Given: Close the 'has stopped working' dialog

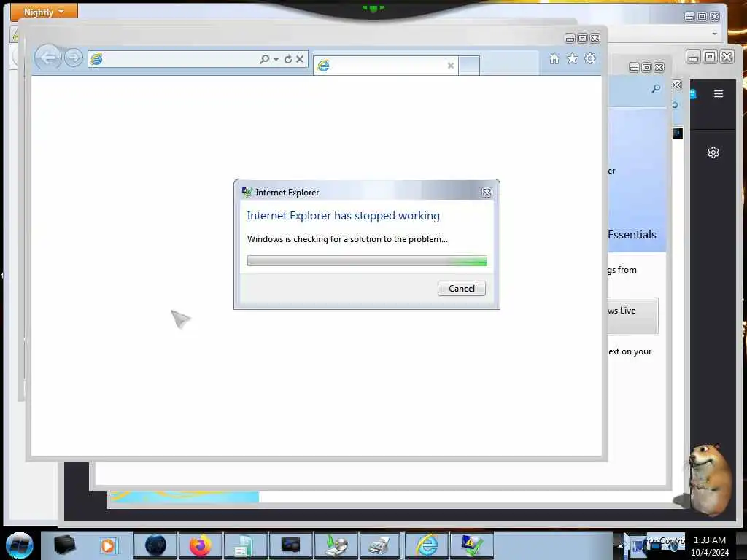Looking at the screenshot, I should 487,192.
